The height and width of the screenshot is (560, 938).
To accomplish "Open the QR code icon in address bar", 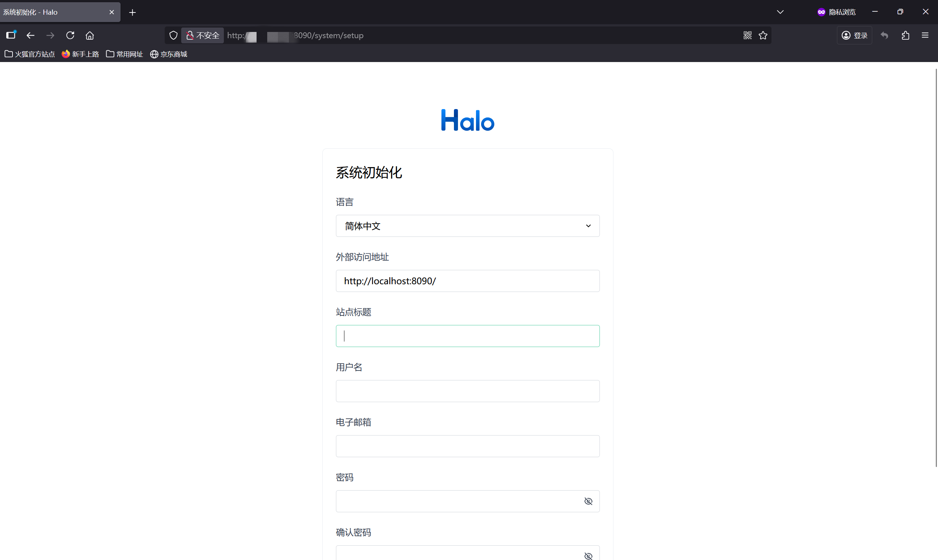I will 747,36.
